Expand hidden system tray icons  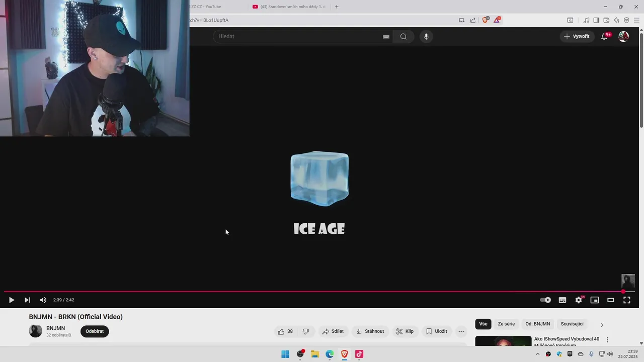[x=537, y=354]
